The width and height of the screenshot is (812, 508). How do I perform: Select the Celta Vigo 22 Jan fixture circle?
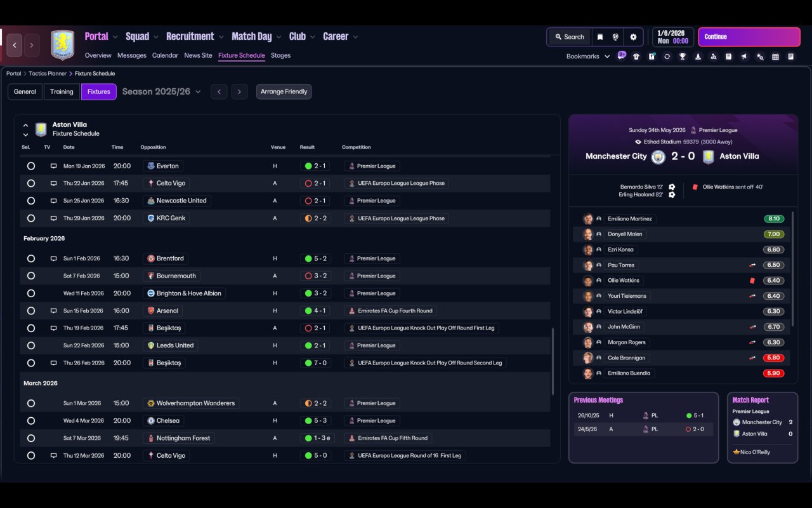[x=31, y=184]
